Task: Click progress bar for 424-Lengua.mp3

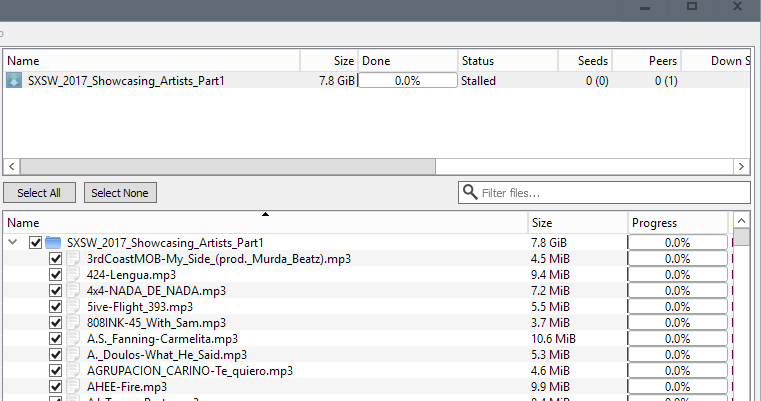Action: point(678,275)
